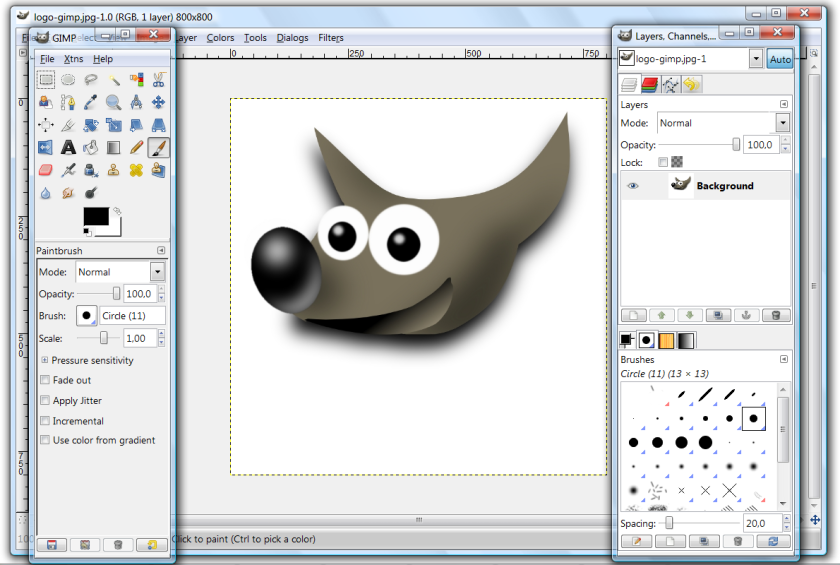Select the Rotate tool
Image resolution: width=840 pixels, height=565 pixels.
pyautogui.click(x=91, y=125)
